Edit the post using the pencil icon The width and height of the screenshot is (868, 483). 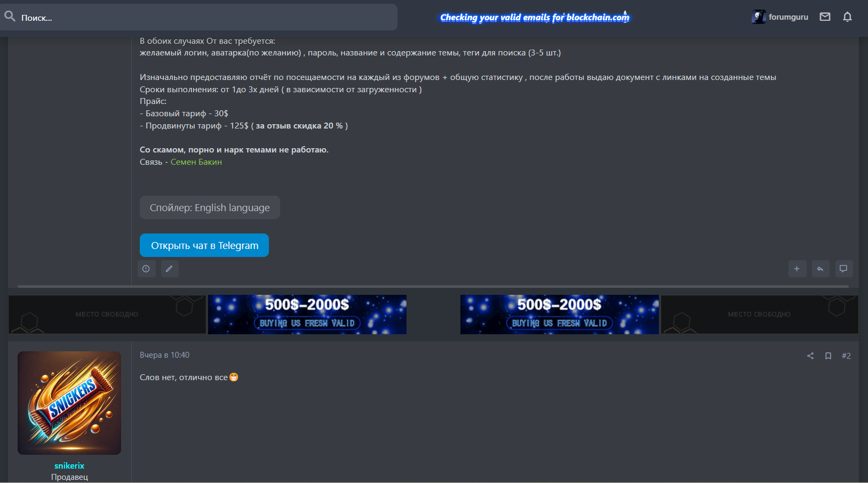tap(170, 269)
